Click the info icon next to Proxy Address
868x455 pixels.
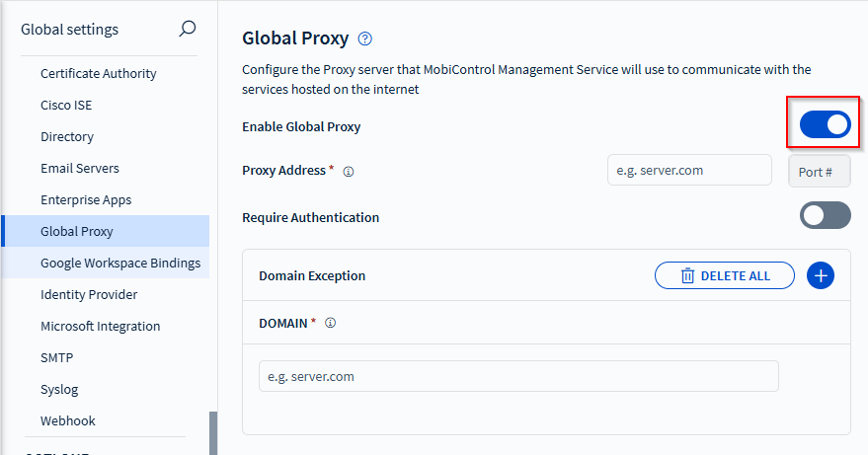click(348, 171)
